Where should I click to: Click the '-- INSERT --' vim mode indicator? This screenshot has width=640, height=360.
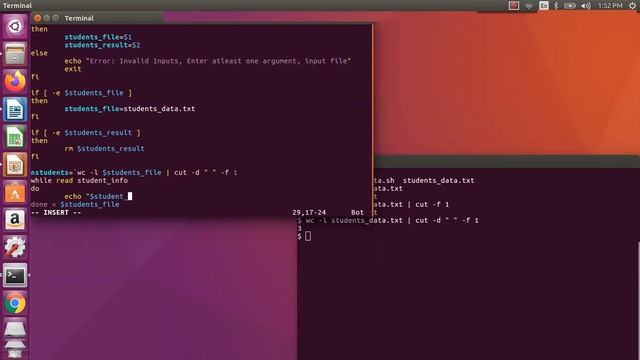56,213
